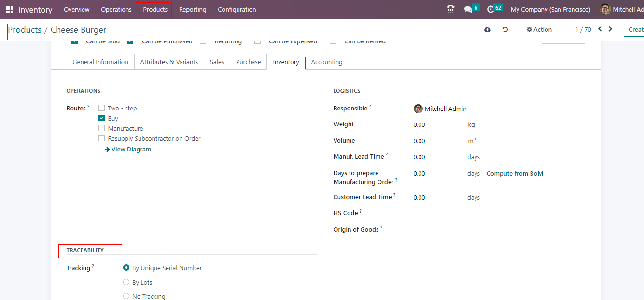644x300 pixels.
Task: Click the cloud save manually icon
Action: [488, 30]
